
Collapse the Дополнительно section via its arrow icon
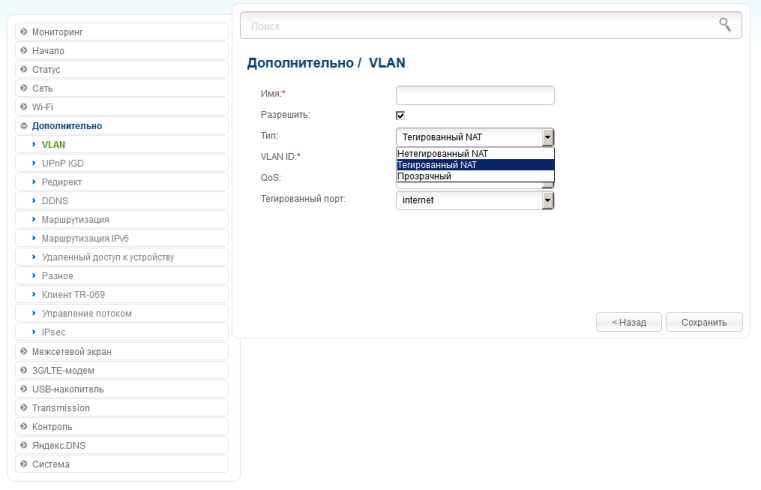(23, 126)
